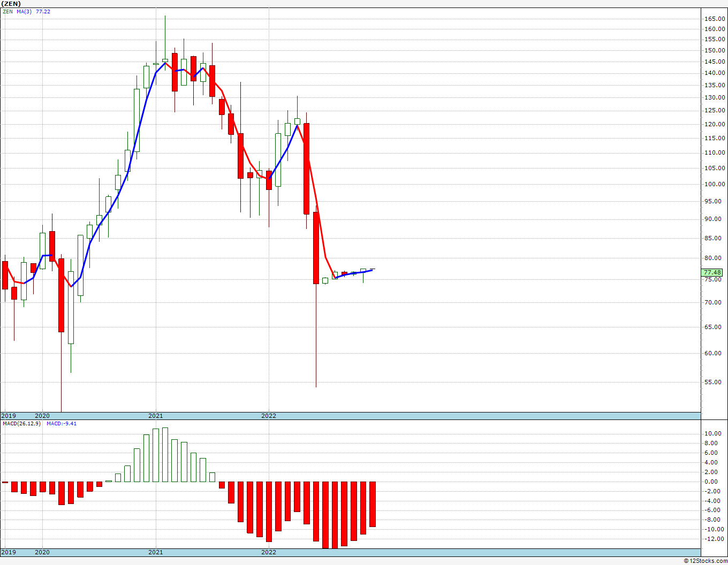Image resolution: width=728 pixels, height=565 pixels.
Task: Click the 165.00 price axis label
Action: point(715,19)
